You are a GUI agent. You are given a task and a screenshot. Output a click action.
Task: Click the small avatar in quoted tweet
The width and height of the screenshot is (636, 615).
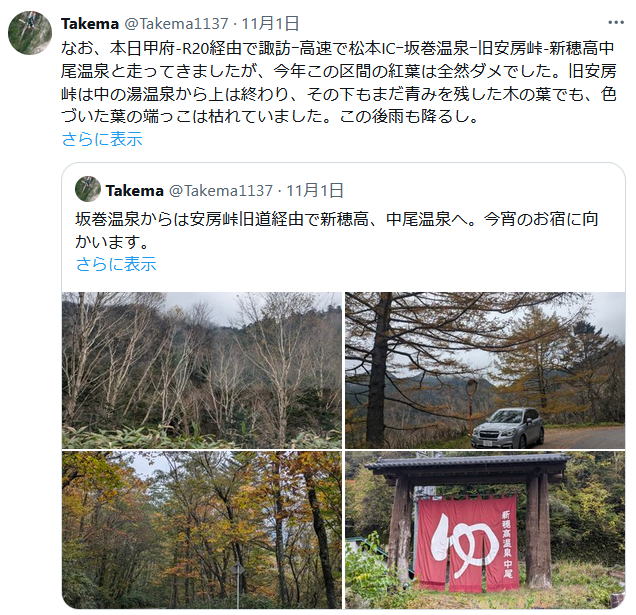point(88,189)
